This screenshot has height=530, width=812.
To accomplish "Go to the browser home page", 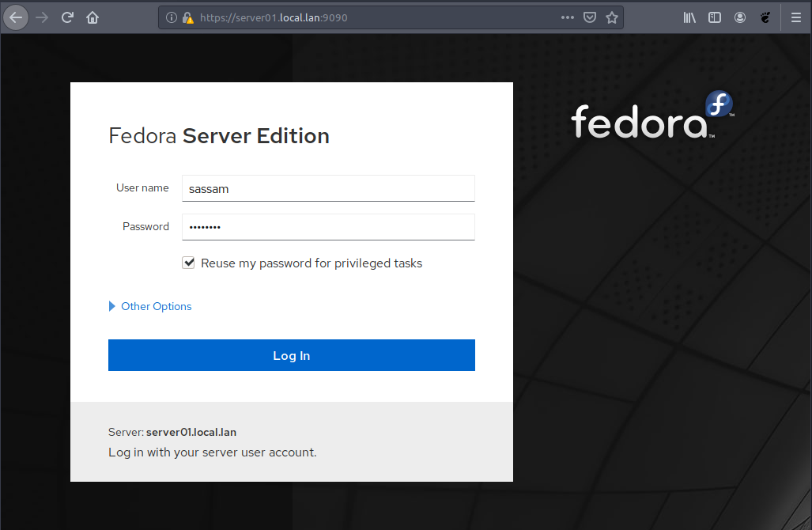I will [x=93, y=17].
